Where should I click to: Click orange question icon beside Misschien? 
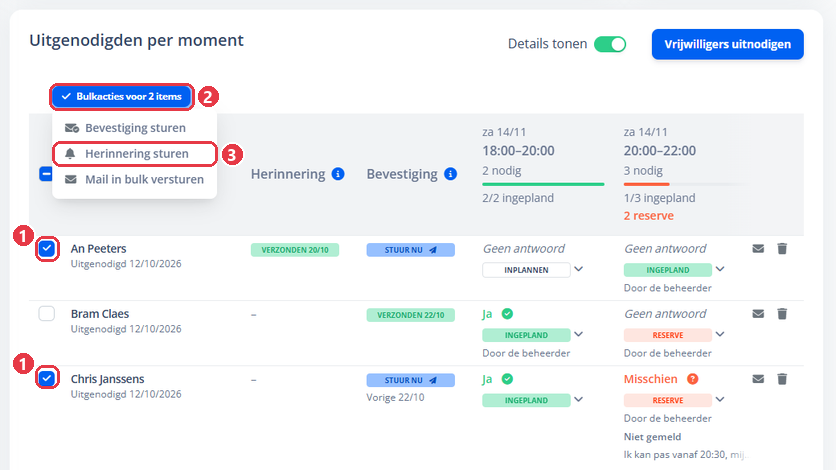(x=692, y=379)
